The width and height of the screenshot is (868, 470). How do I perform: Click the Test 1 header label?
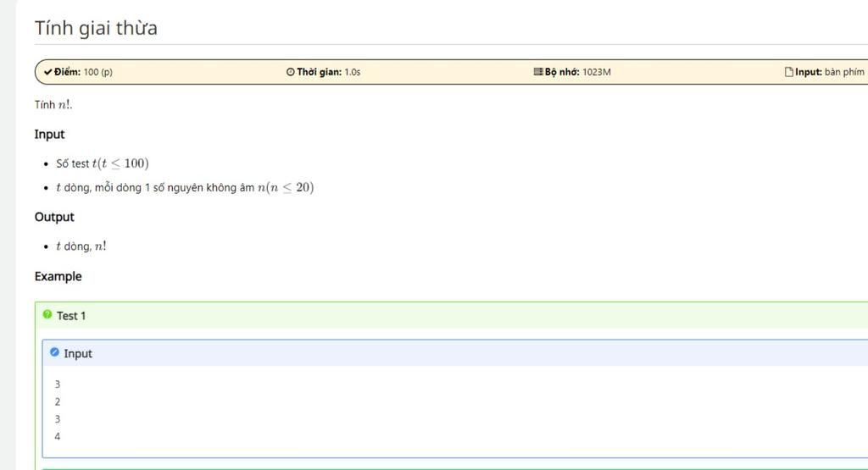coord(71,316)
